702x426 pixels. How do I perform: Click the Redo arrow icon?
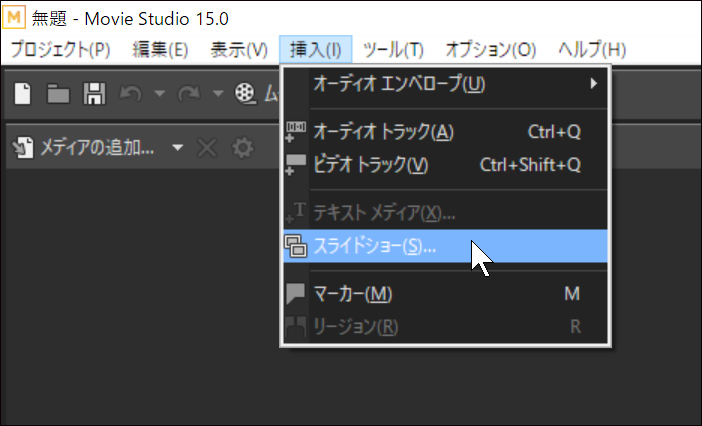coord(189,94)
